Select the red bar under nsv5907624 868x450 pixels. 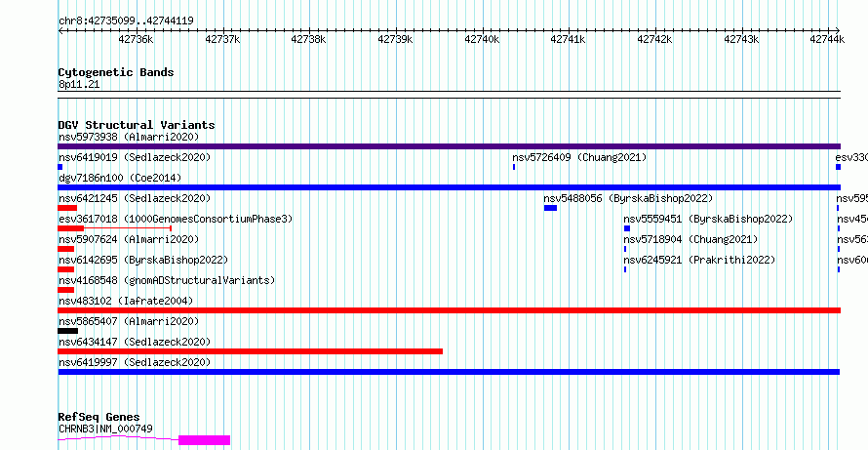pyautogui.click(x=66, y=249)
